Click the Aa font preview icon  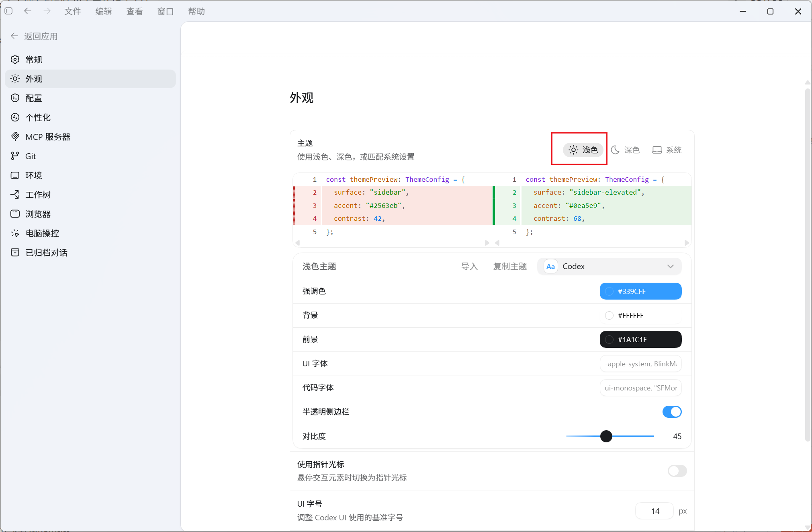click(550, 267)
